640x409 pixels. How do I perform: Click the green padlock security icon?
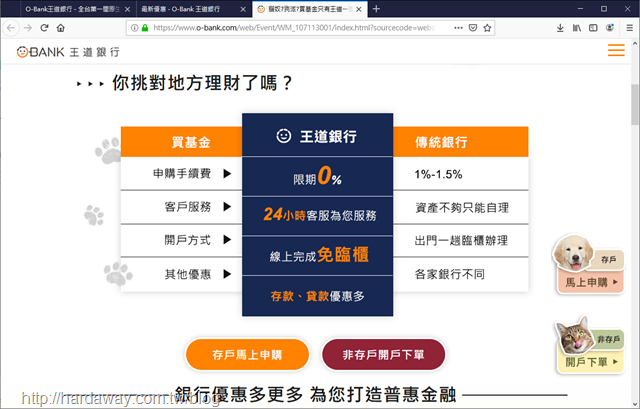point(145,28)
